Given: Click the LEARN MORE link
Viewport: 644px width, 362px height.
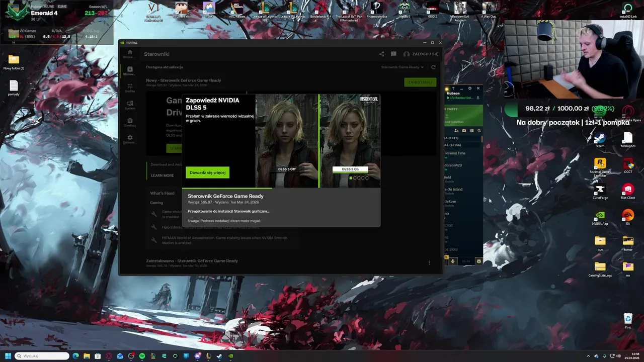Looking at the screenshot, I should (x=162, y=175).
